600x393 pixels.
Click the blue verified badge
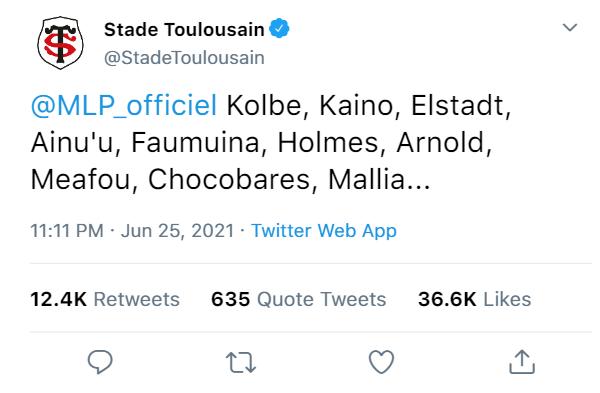tap(279, 28)
